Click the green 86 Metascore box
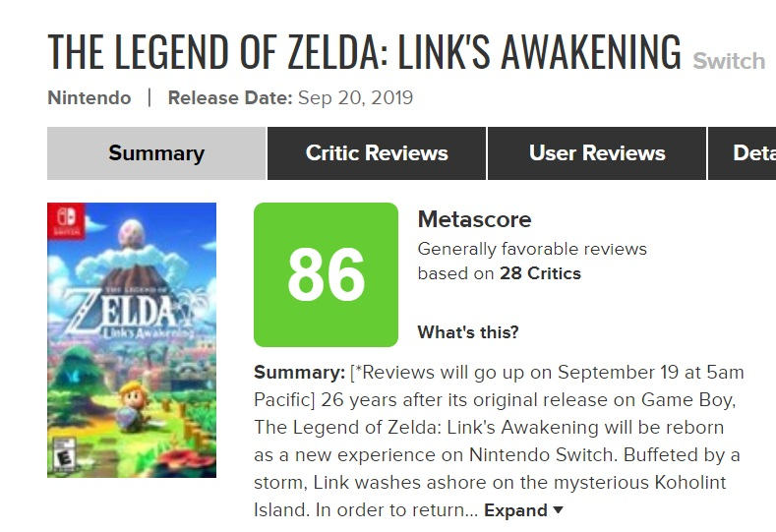 coord(326,274)
